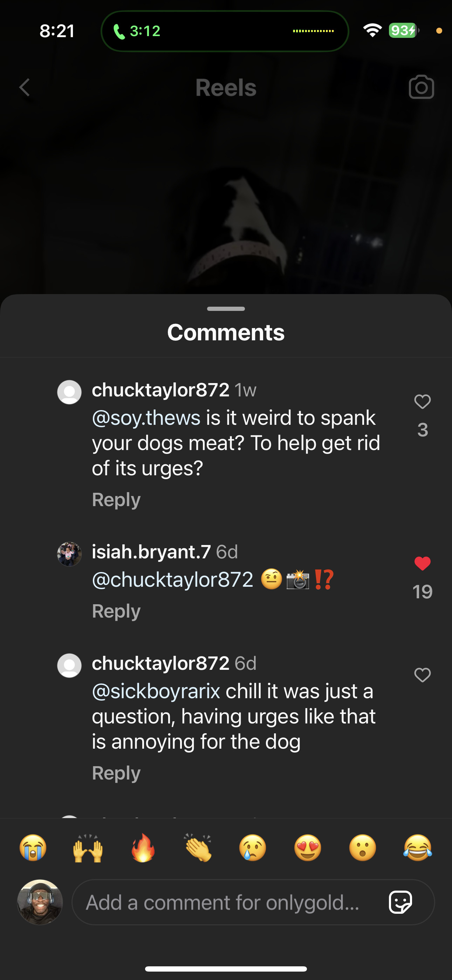Tap the Comments sheet drag handle

226,309
